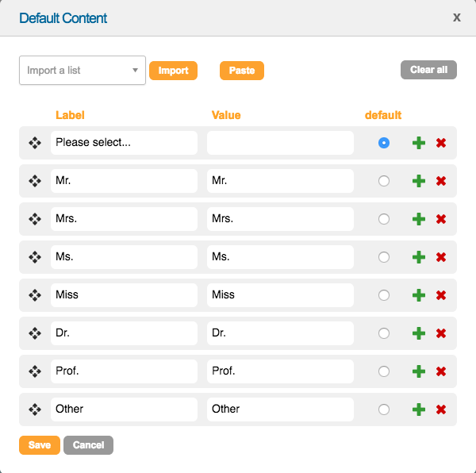Click the drag handle for Other row
This screenshot has height=473, width=476.
click(x=35, y=410)
